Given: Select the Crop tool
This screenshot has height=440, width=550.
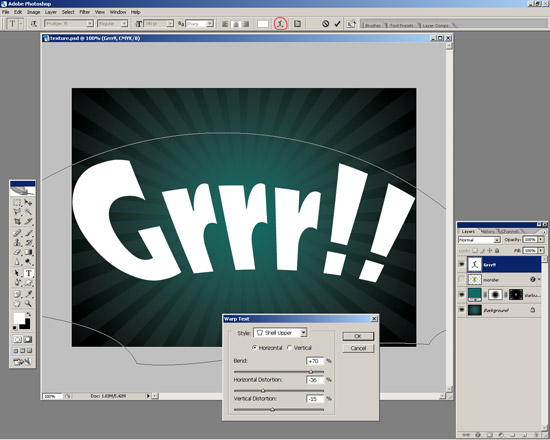Looking at the screenshot, I should coord(17,221).
